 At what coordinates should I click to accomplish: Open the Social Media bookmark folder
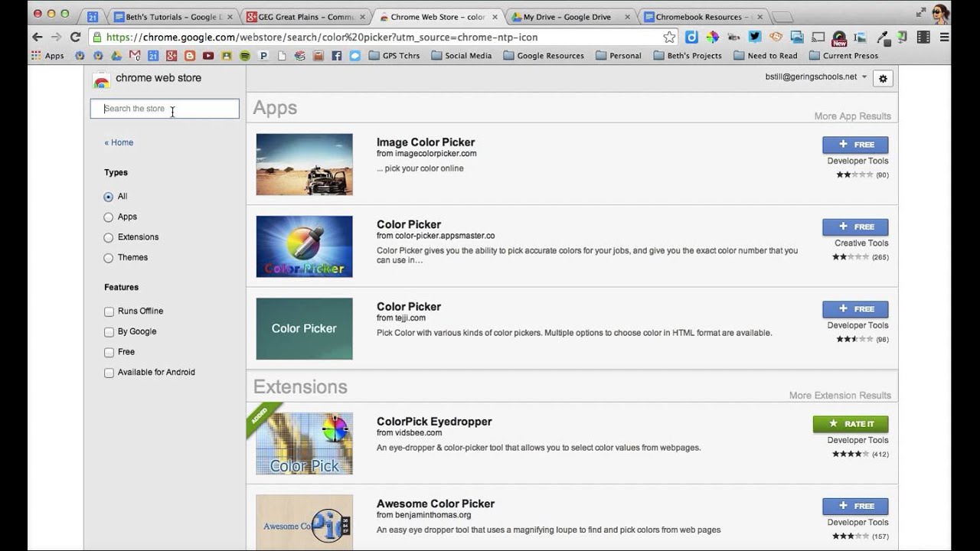coord(462,55)
